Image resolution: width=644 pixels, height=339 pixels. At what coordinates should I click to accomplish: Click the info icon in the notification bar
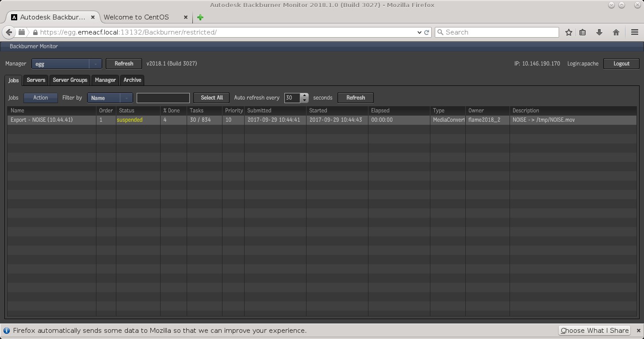(7, 331)
